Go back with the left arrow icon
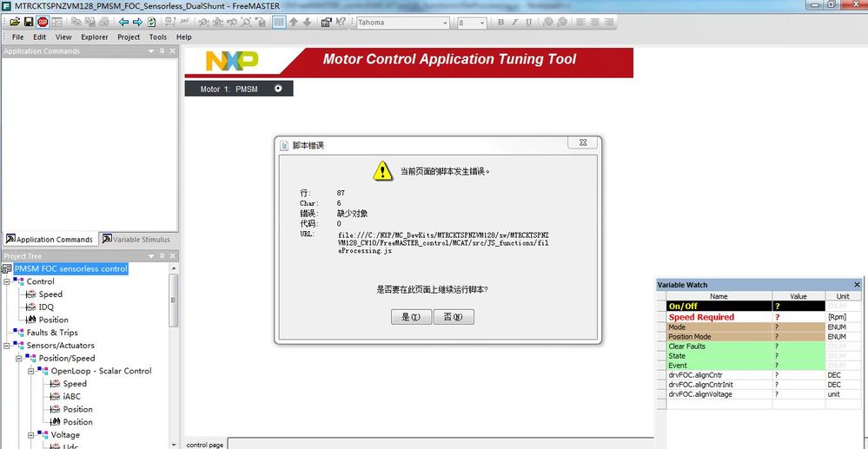Viewport: 868px width, 449px height. pyautogui.click(x=123, y=22)
